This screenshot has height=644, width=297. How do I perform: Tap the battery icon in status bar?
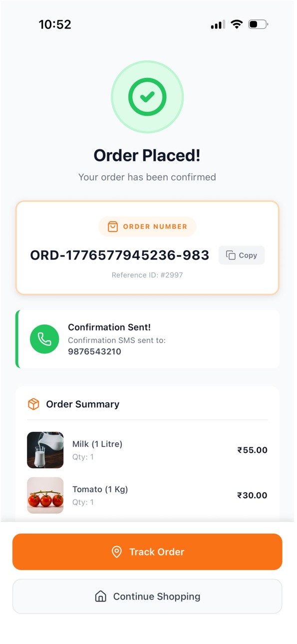point(259,24)
